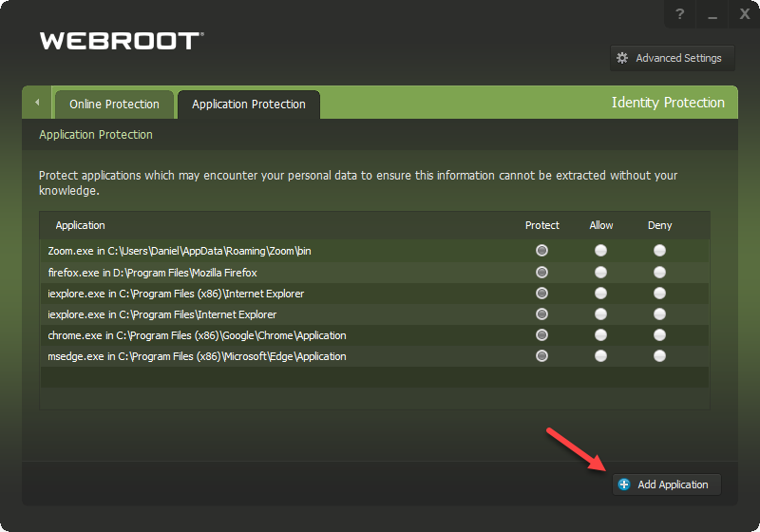Set iexplore.exe in Program Files\Internet Explorer to Deny
This screenshot has width=760, height=532.
click(x=659, y=313)
